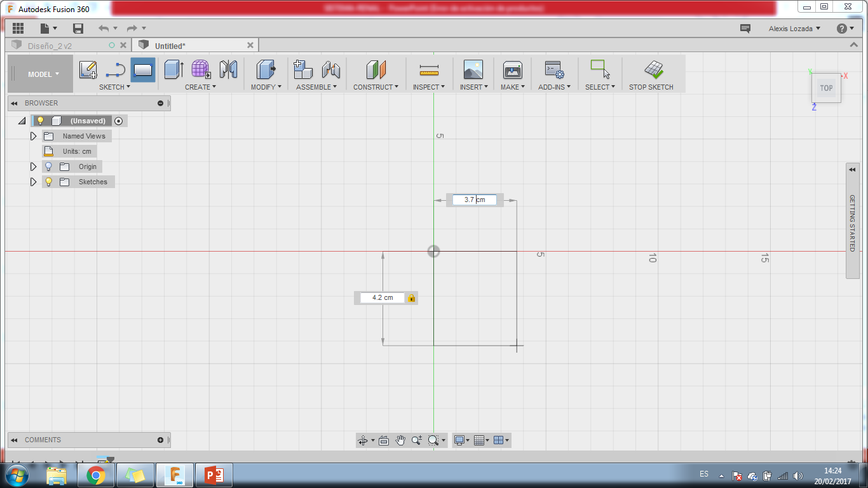The image size is (868, 488).
Task: Open the INSPECT menu
Action: tap(429, 87)
